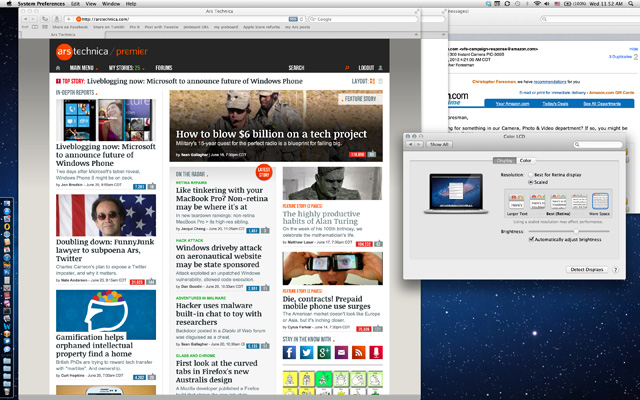Viewport: 640px width, 400px height.
Task: Click the RSS badge in address bar
Action: click(293, 19)
